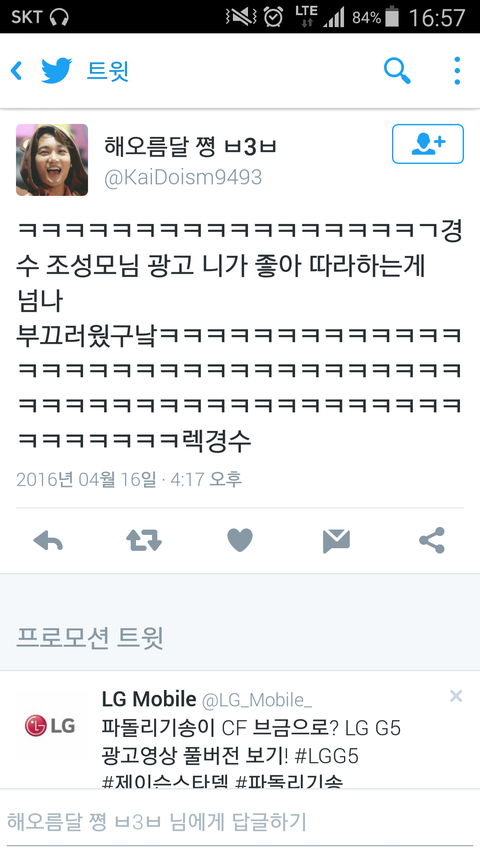Screen dimensions: 480x853
Task: Open @KaiDoism9493 profile handle
Action: point(183,177)
